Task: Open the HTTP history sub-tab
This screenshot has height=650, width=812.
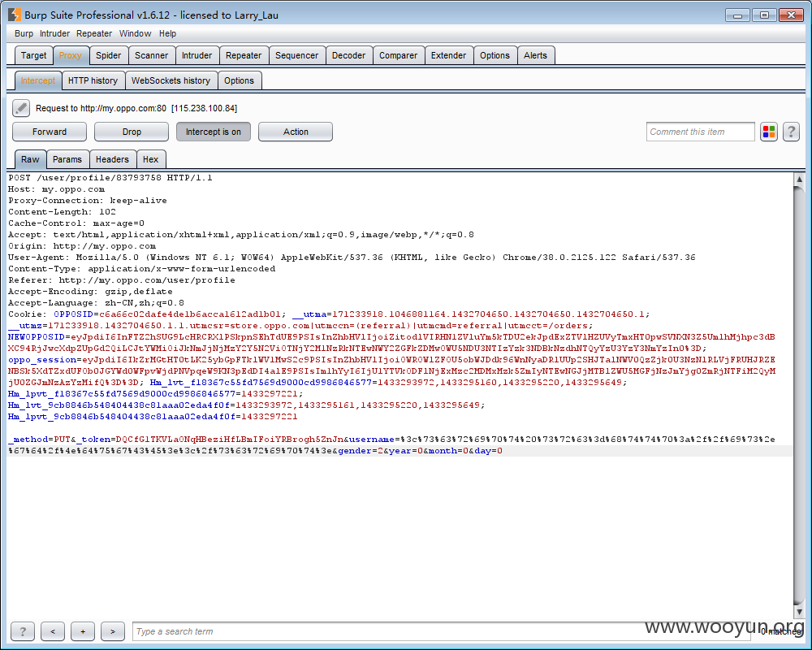Action: click(x=93, y=81)
